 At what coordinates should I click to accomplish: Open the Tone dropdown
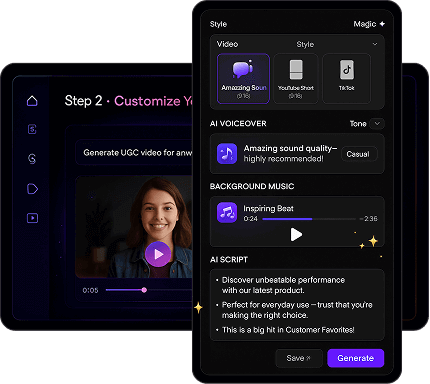click(377, 123)
